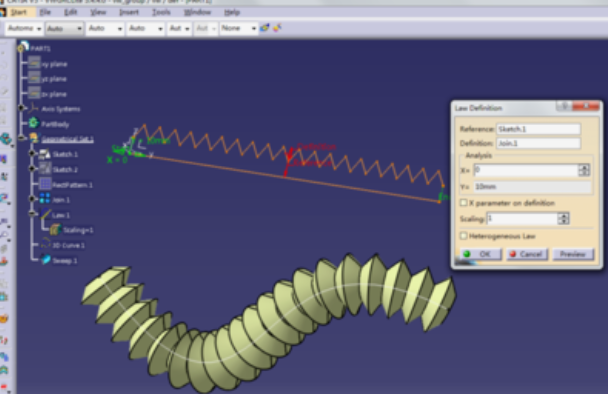Open the Tools menu
The image size is (608, 394).
point(161,12)
